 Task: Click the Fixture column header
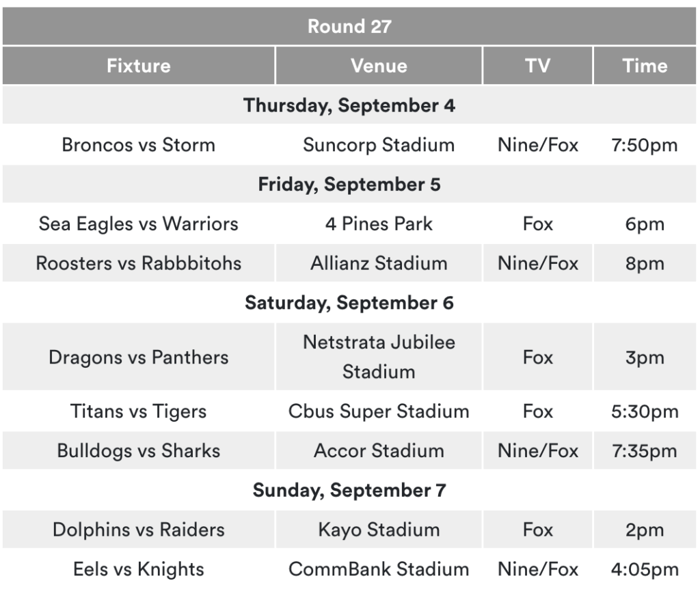(x=138, y=66)
